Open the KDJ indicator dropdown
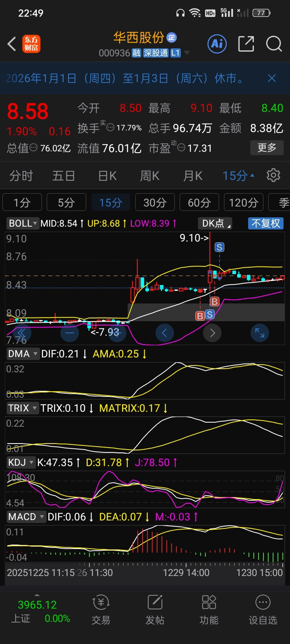290x644 pixels. [x=21, y=462]
